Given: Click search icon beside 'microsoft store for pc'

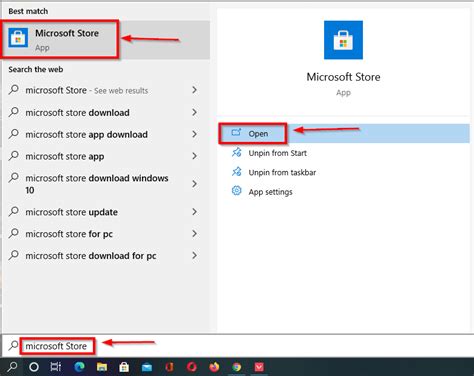Looking at the screenshot, I should pyautogui.click(x=13, y=233).
